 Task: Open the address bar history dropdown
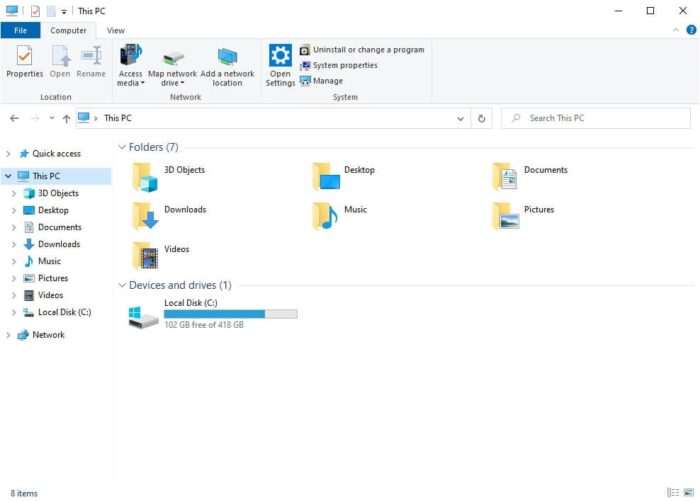coord(460,119)
